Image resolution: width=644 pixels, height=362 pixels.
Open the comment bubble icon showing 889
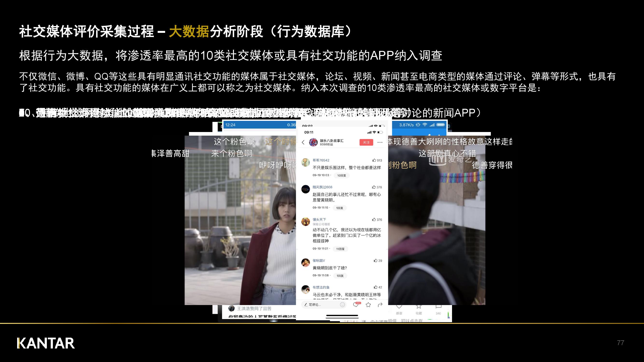tap(356, 305)
